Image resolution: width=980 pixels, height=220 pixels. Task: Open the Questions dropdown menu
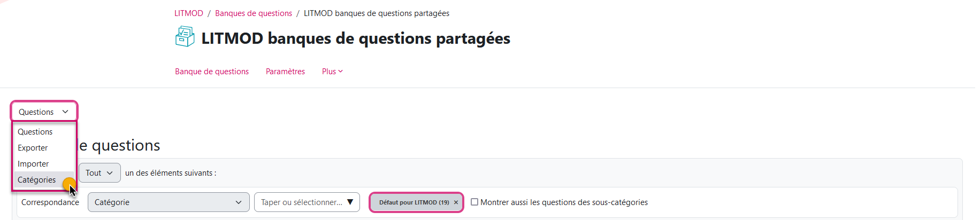[x=44, y=112]
